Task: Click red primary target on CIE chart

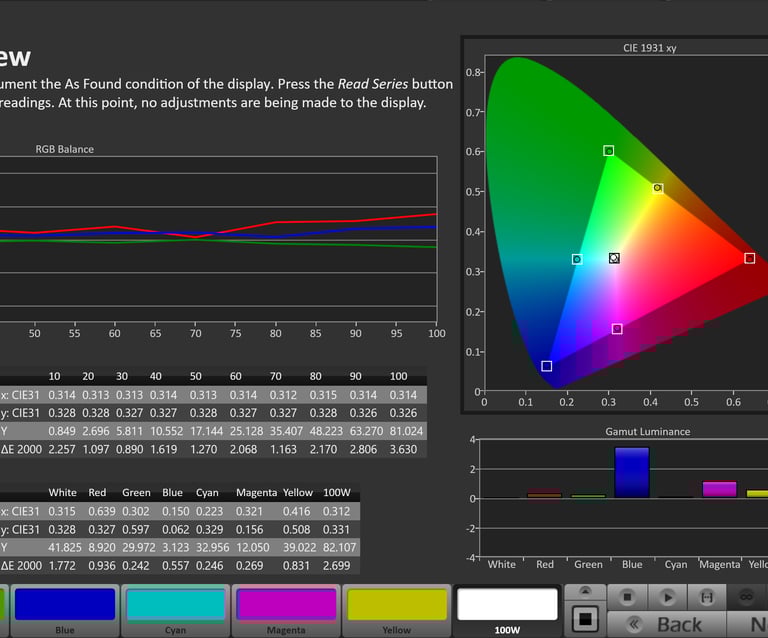Action: point(749,258)
